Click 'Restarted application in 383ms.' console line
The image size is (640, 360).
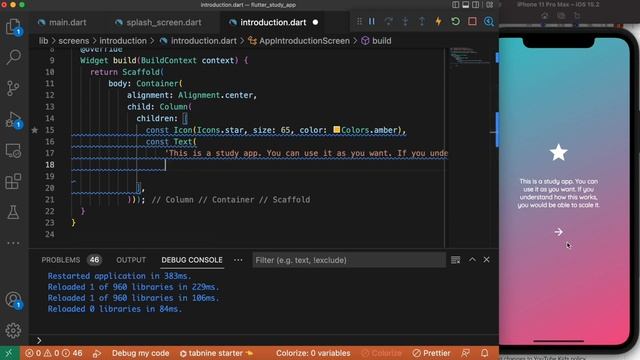tap(119, 276)
